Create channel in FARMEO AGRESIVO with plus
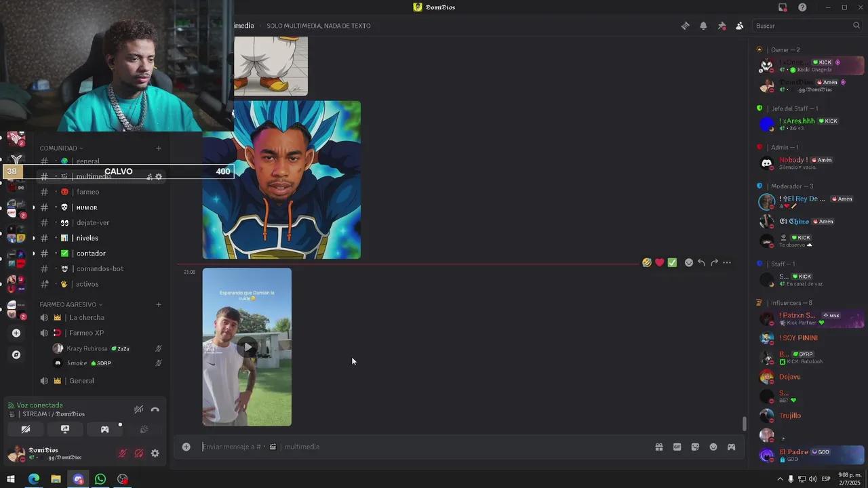This screenshot has width=868, height=488. [159, 304]
